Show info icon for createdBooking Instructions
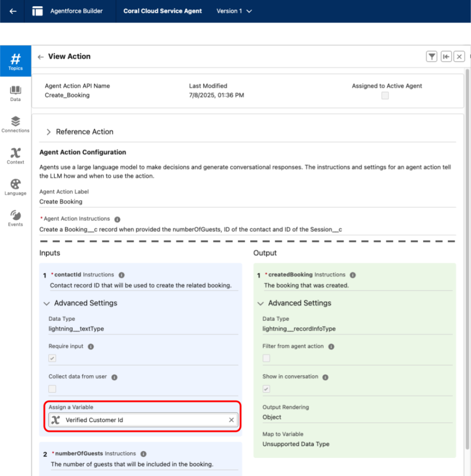This screenshot has width=471, height=476. 352,275
